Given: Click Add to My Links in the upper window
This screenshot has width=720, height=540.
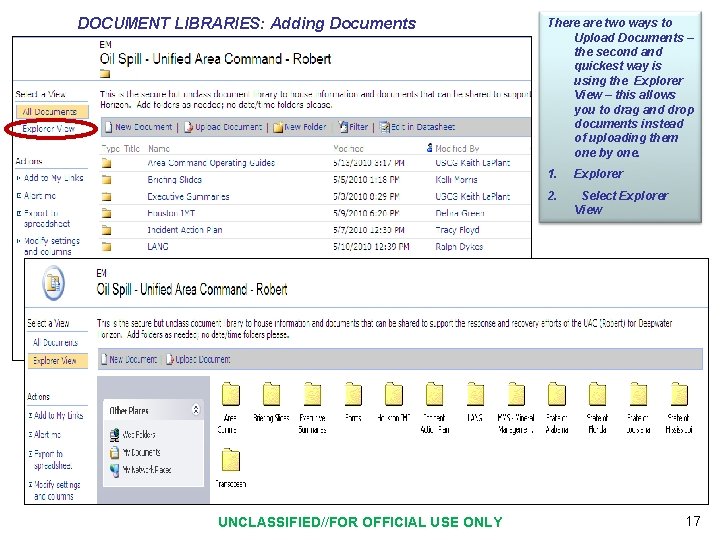Looking at the screenshot, I should click(53, 178).
